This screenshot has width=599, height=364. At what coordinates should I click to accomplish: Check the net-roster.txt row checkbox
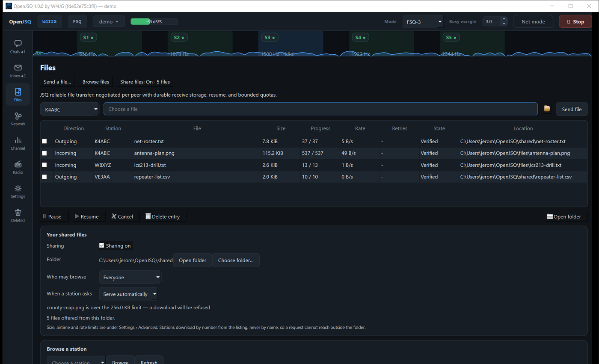[x=44, y=141]
